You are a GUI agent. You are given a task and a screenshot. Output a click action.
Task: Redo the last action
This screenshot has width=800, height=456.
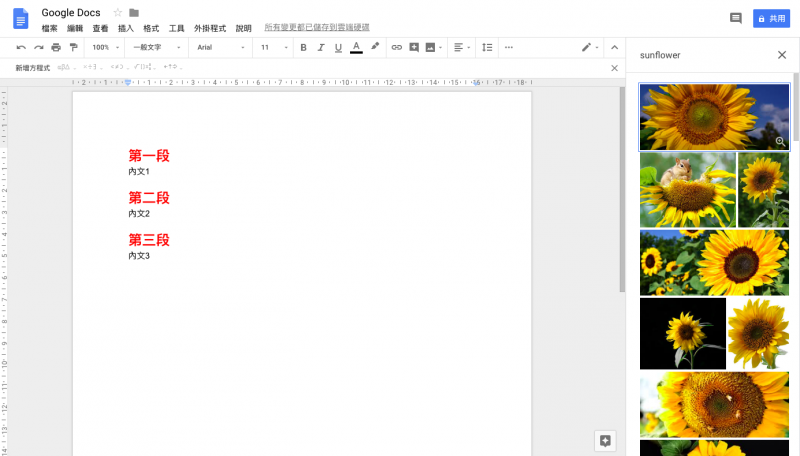pyautogui.click(x=39, y=47)
